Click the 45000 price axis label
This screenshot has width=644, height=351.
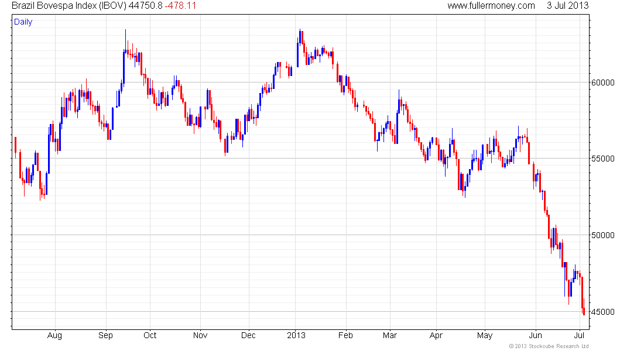[603, 312]
